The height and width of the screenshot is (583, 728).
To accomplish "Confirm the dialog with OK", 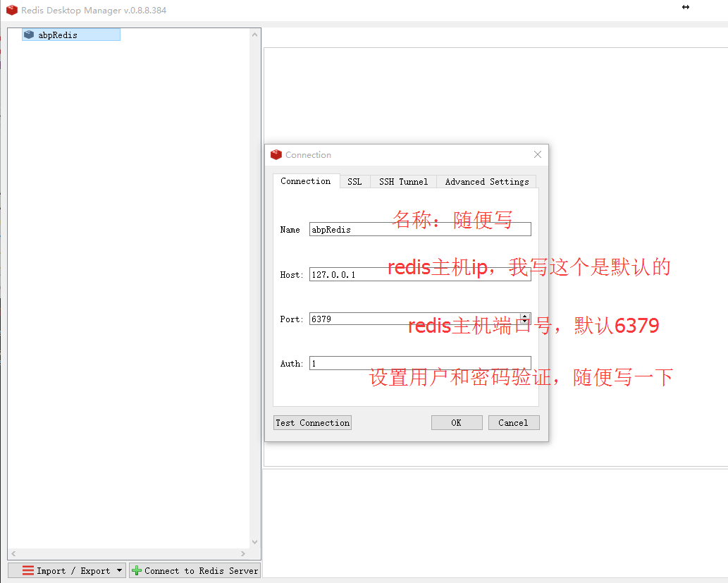I will click(x=457, y=423).
